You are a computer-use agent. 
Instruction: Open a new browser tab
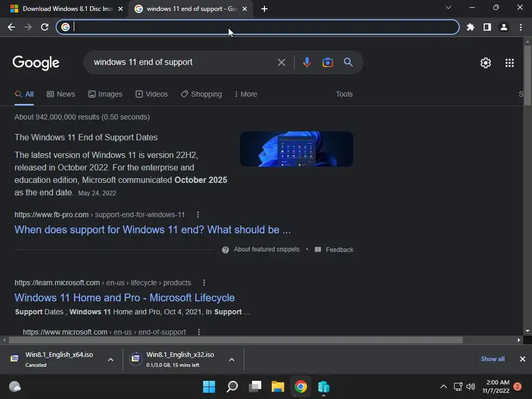[x=264, y=9]
